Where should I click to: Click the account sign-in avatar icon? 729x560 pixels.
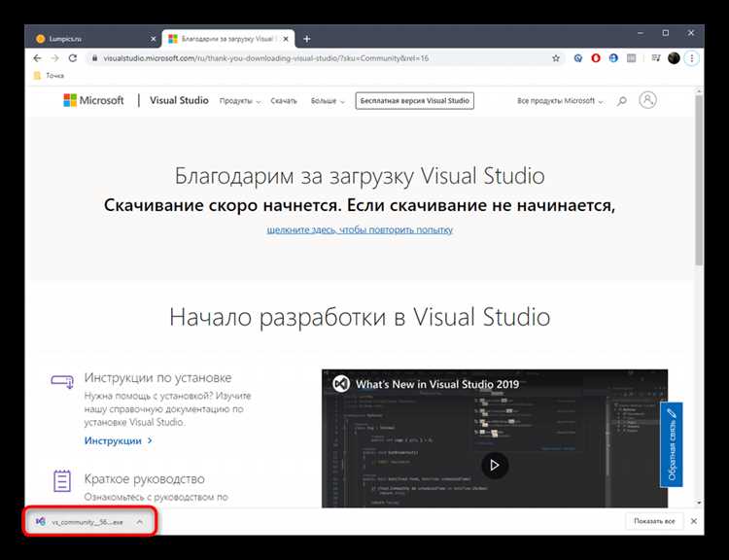pyautogui.click(x=647, y=100)
